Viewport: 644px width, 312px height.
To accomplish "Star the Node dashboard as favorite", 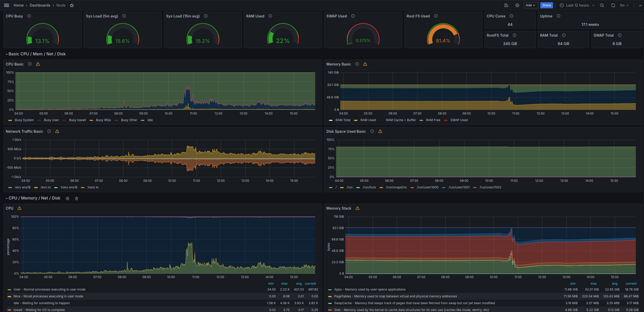I will [x=72, y=5].
